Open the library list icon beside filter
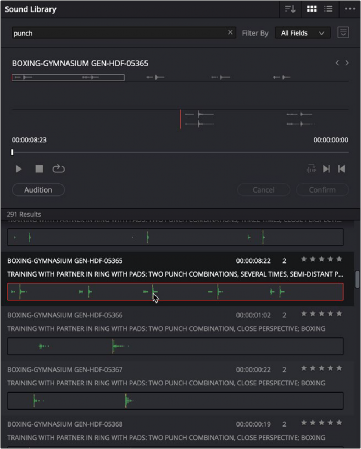 343,32
